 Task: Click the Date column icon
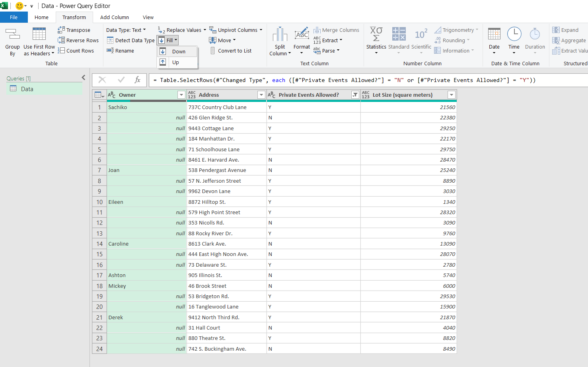coord(494,35)
